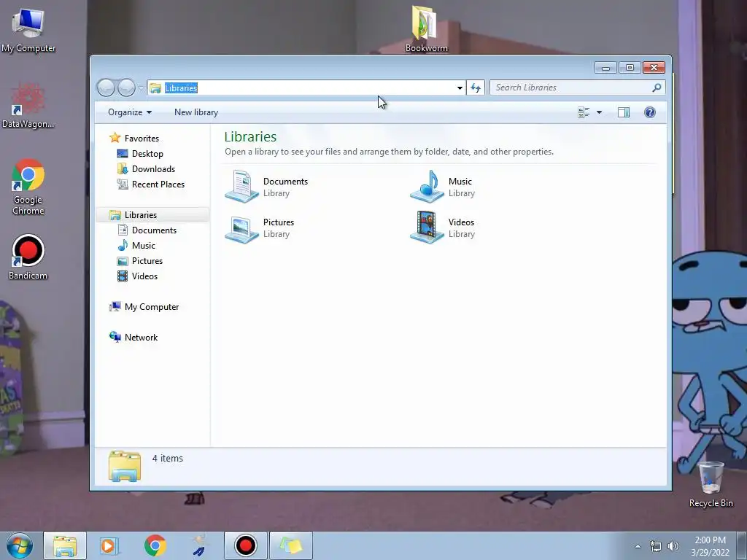Maximize the Libraries window

click(630, 68)
